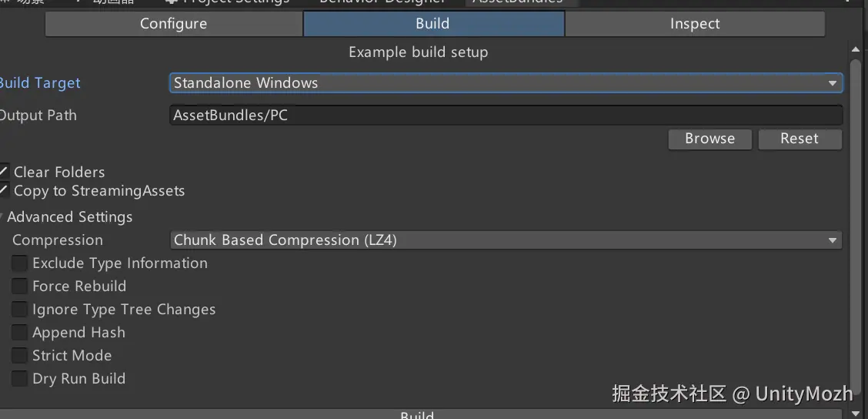The height and width of the screenshot is (419, 868).
Task: Open the Inspect tab
Action: [694, 24]
